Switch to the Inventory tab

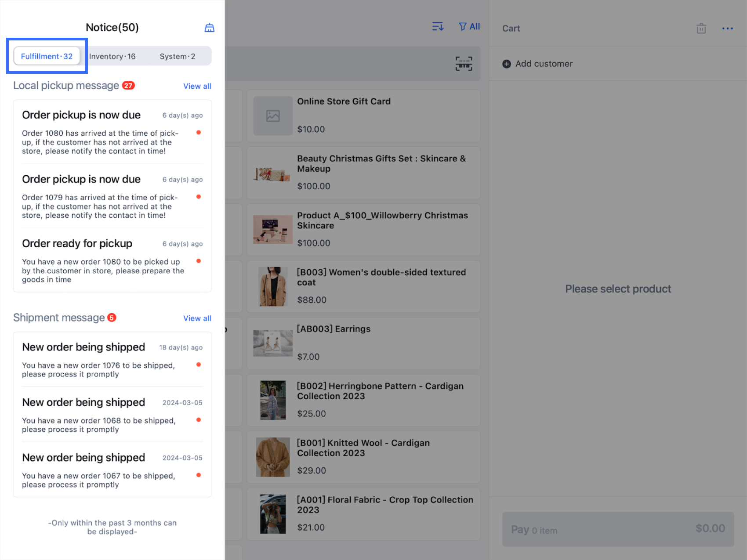pos(112,56)
